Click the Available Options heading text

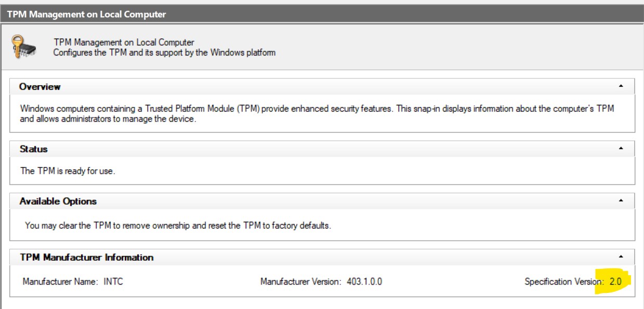(58, 201)
